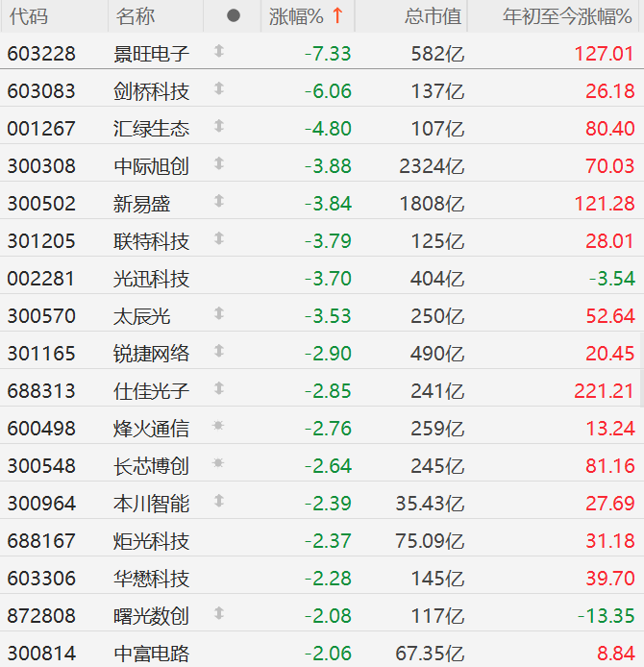The image size is (644, 667).
Task: Click the gray dot column header
Action: pyautogui.click(x=234, y=16)
